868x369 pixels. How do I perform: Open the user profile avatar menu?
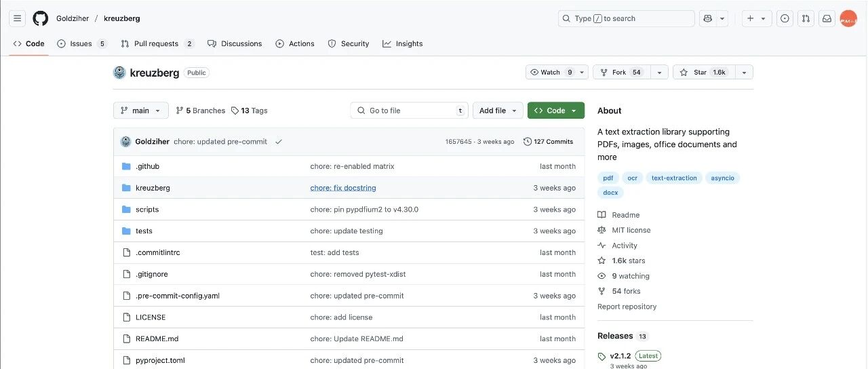(848, 18)
